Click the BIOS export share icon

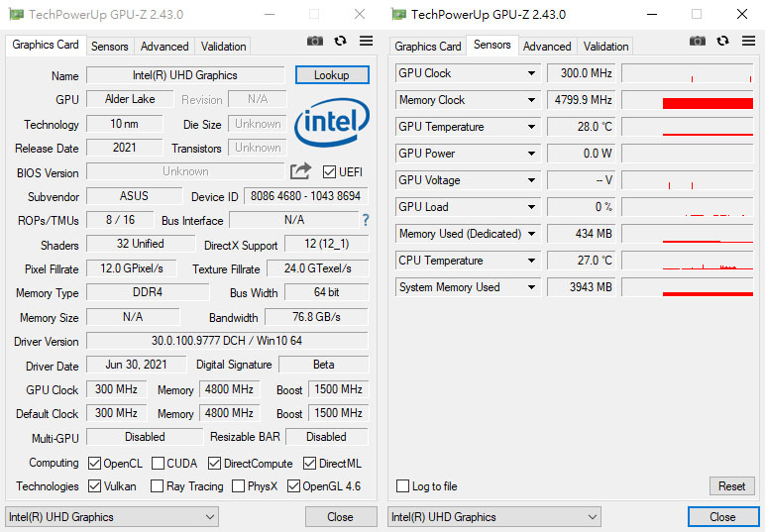(x=300, y=171)
